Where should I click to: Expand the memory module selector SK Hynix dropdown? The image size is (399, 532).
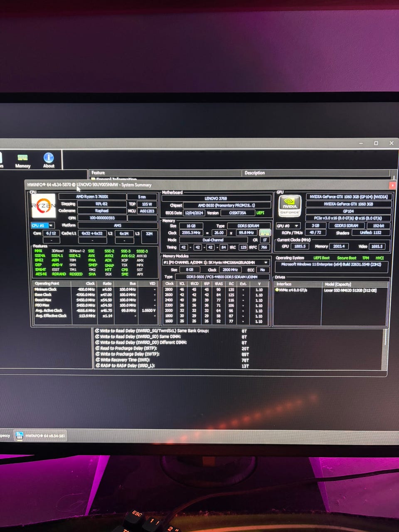(x=216, y=262)
